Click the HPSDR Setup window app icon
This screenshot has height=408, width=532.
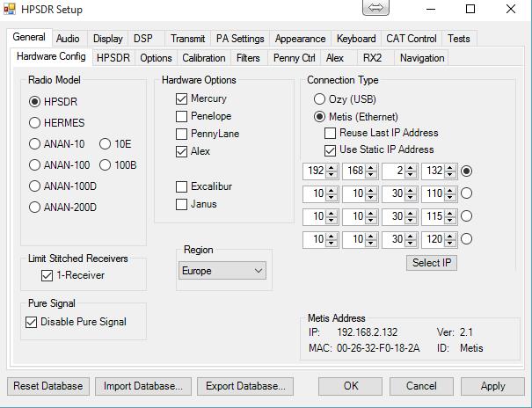tap(9, 9)
